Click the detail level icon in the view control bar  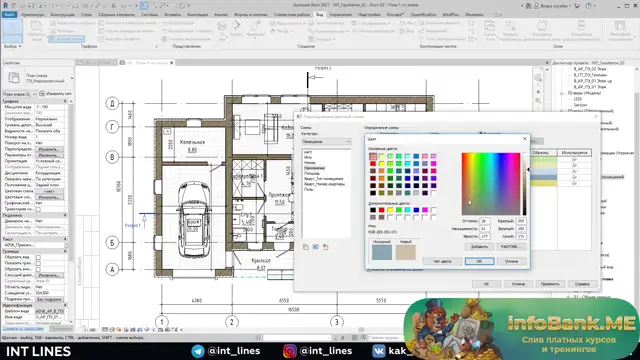[x=105, y=329]
